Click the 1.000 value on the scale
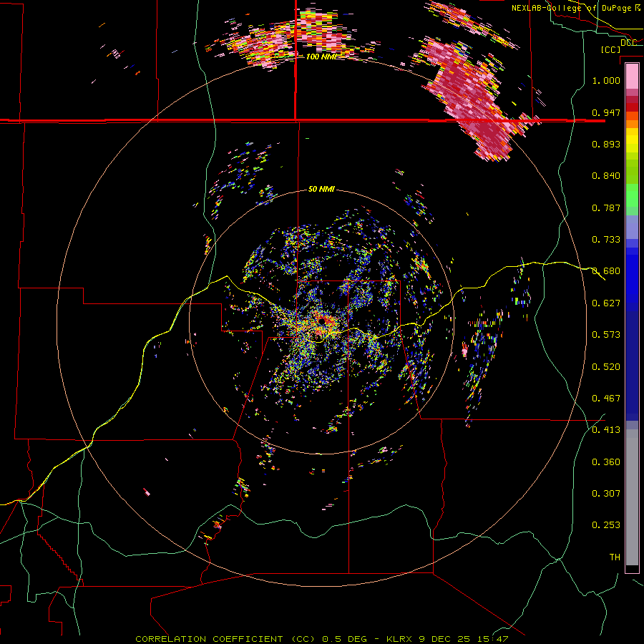Screen dimensions: 644x644 tap(606, 80)
